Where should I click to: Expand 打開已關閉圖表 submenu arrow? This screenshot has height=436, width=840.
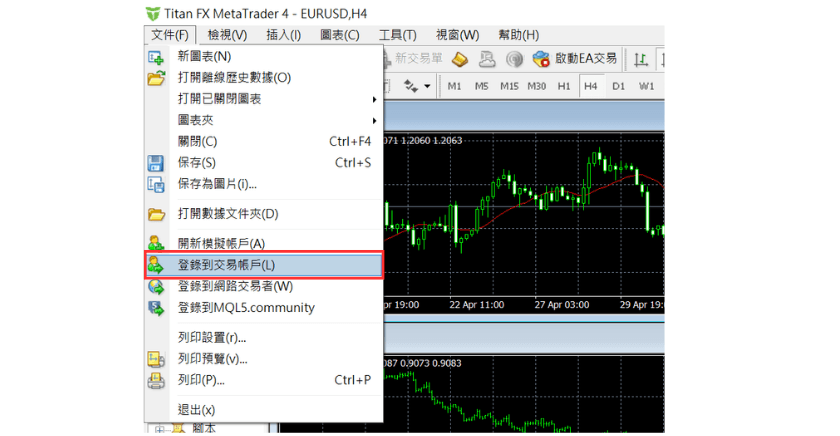pos(374,99)
